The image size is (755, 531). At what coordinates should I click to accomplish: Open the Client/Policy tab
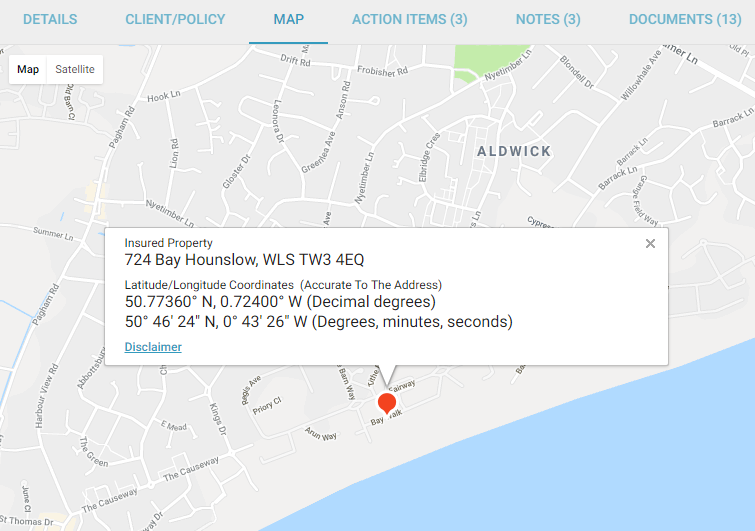tap(175, 19)
